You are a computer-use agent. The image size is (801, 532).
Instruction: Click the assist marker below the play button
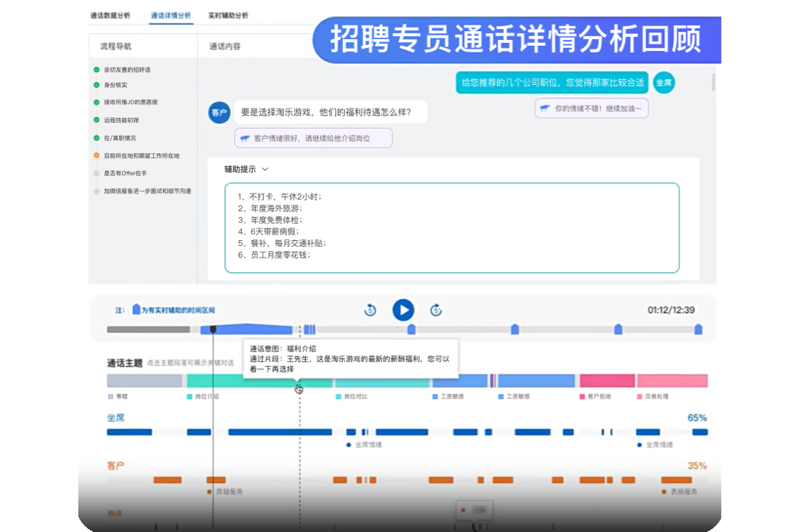click(412, 330)
